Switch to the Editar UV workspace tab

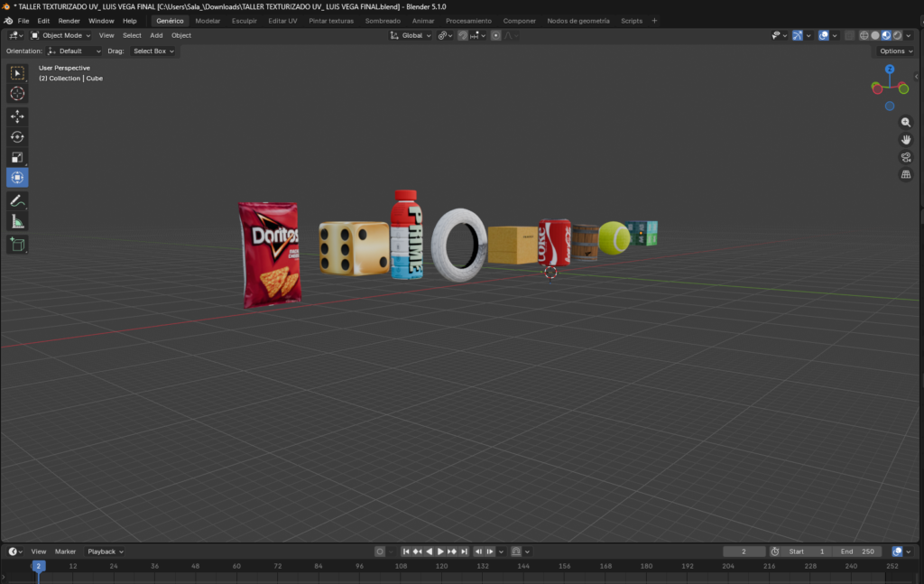click(x=282, y=21)
